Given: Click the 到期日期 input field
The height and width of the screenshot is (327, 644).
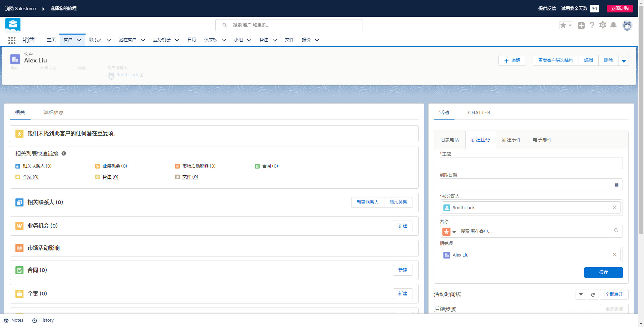Looking at the screenshot, I should (531, 184).
